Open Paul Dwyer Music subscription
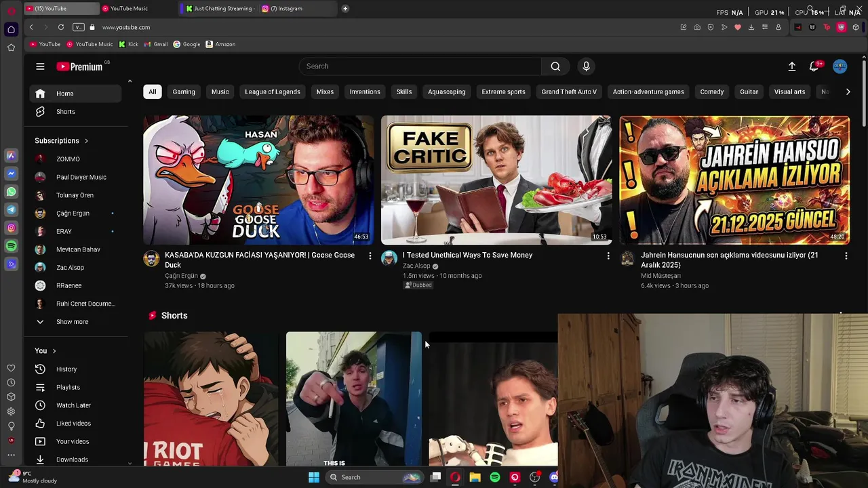The image size is (868, 488). 75,178
